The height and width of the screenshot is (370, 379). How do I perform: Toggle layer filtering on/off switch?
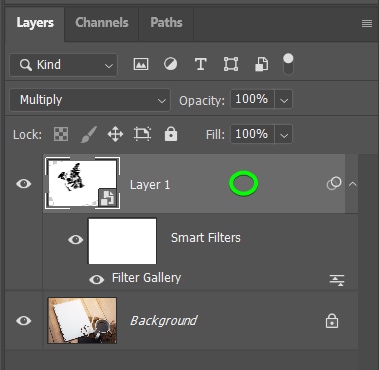pyautogui.click(x=288, y=64)
